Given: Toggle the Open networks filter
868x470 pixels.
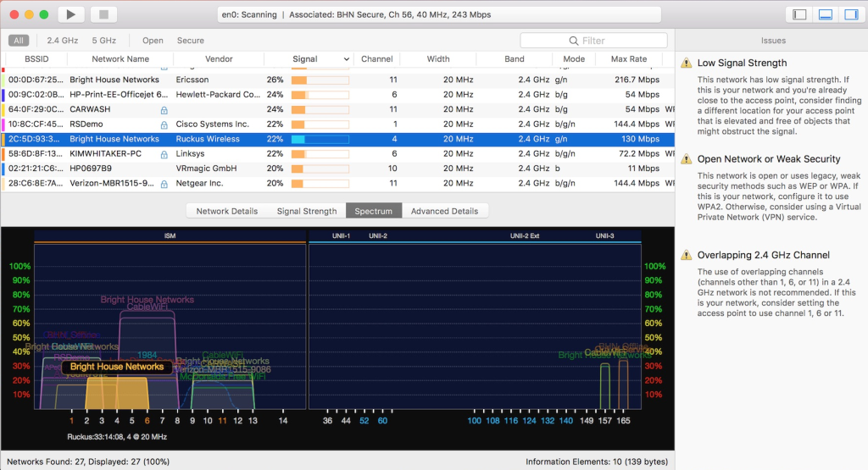Looking at the screenshot, I should [153, 40].
